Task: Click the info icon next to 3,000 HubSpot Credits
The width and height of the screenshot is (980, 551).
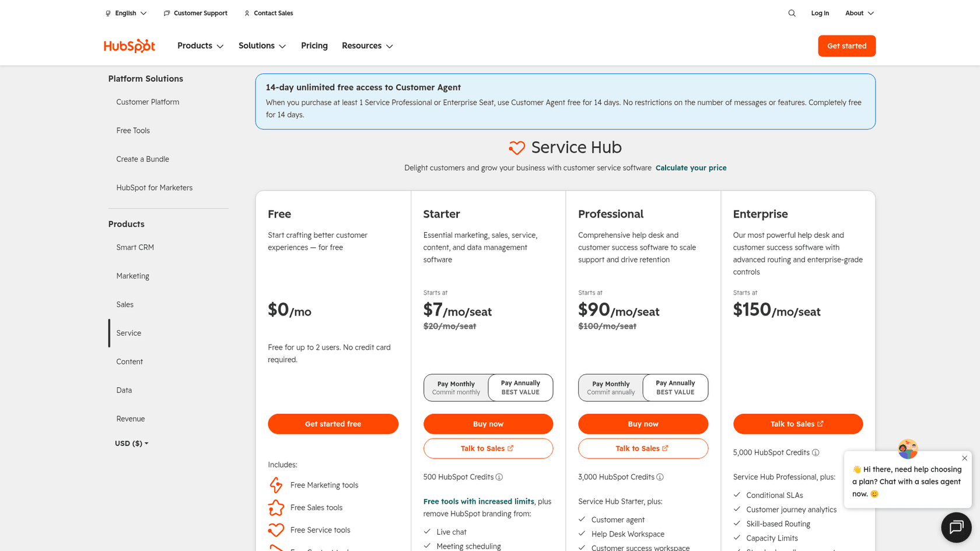Action: coord(660,477)
